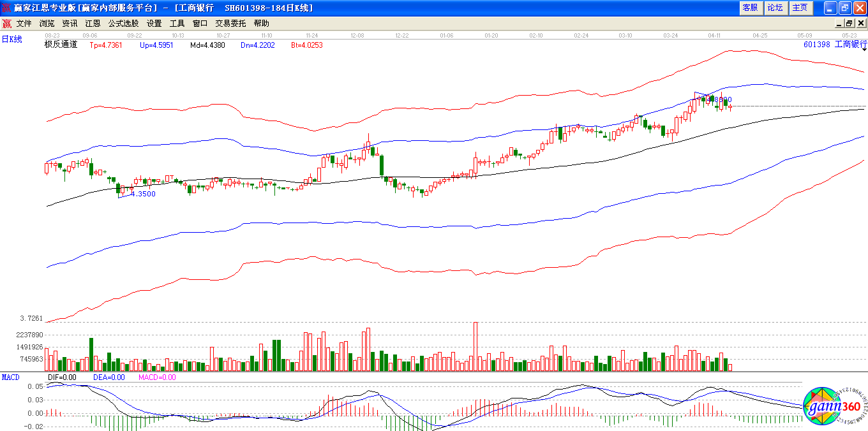Click the 主页 button in title bar

pos(800,8)
